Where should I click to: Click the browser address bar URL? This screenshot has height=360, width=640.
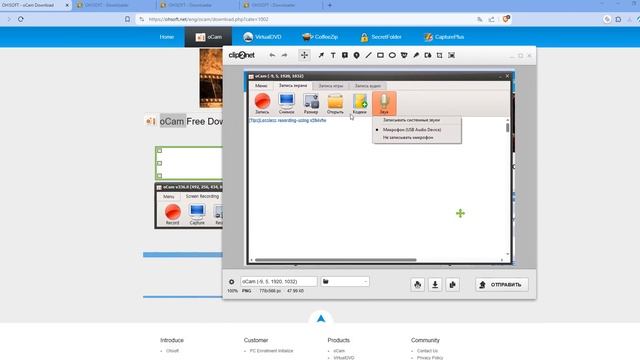click(209, 19)
